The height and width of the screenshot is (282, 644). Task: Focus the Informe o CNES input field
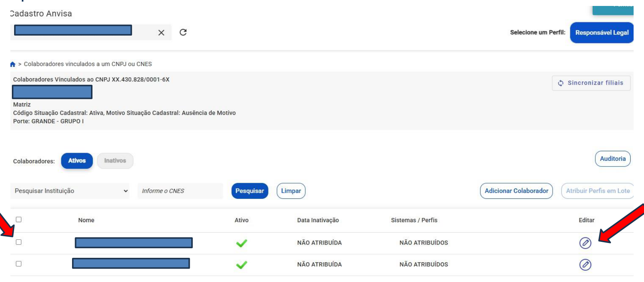point(180,191)
